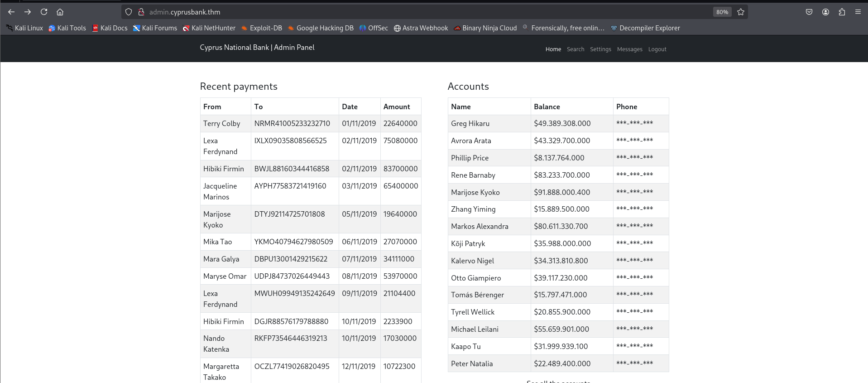Open the Firefox hamburger menu
The width and height of the screenshot is (868, 383).
point(858,12)
